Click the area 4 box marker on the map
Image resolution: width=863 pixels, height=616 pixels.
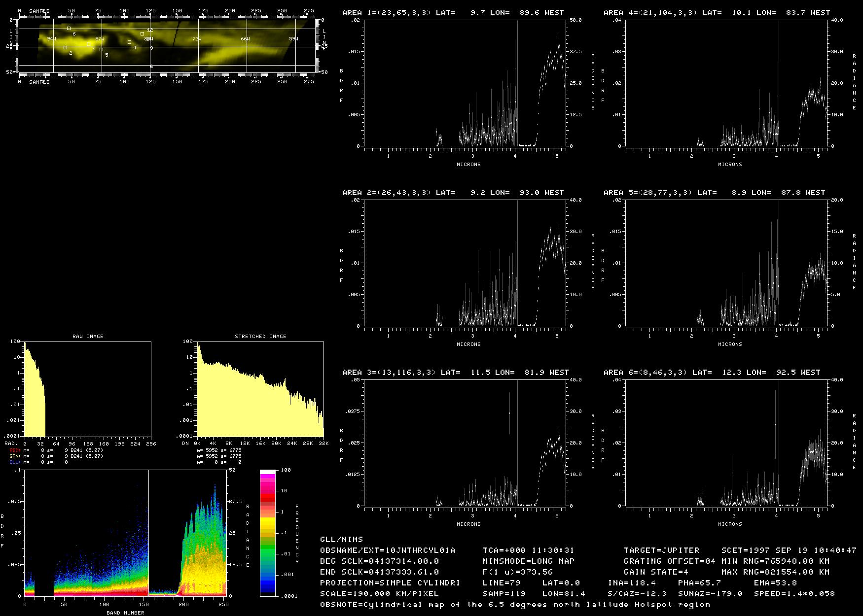click(130, 42)
